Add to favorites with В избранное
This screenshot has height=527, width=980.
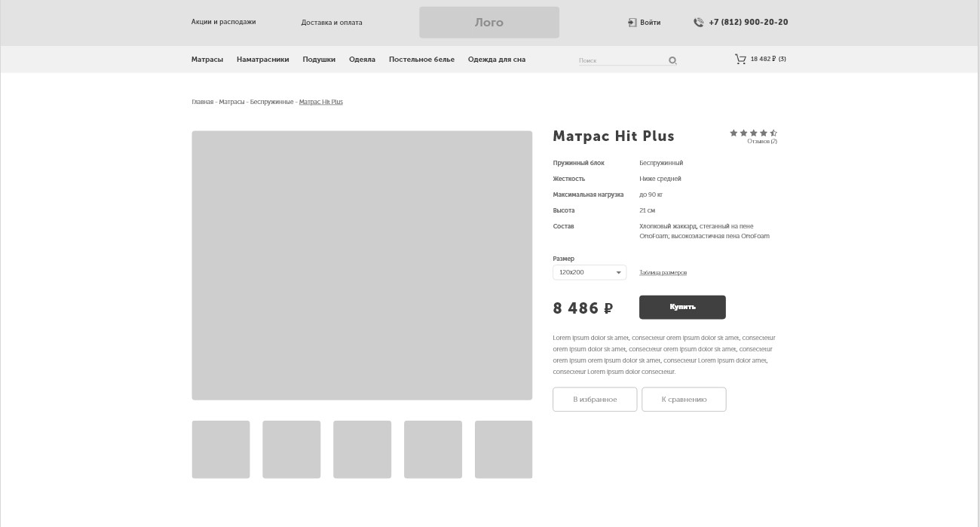pos(595,400)
